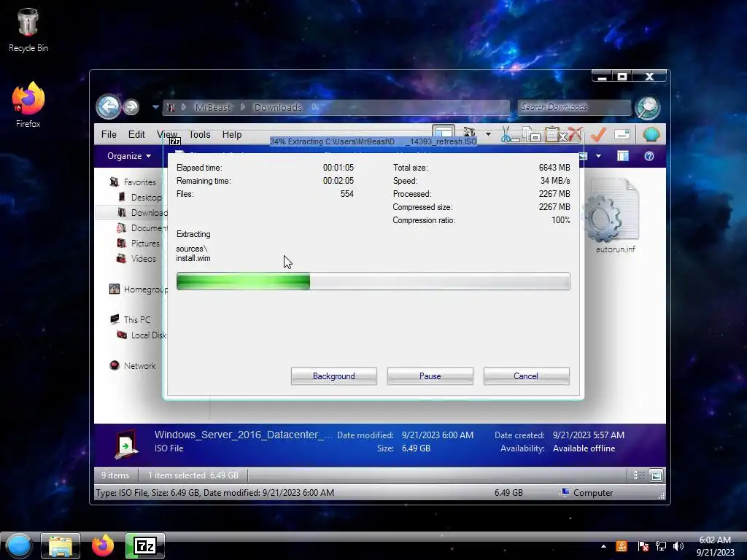
Task: Open the View menu in Explorer
Action: tap(167, 135)
